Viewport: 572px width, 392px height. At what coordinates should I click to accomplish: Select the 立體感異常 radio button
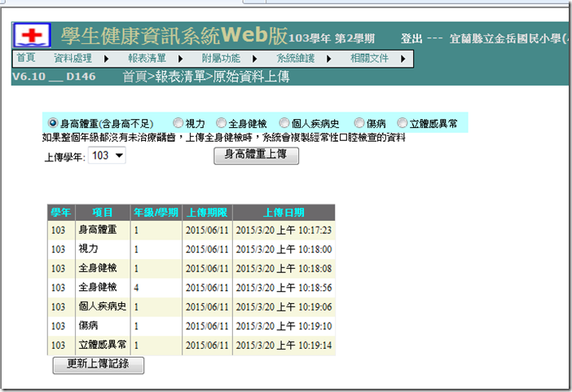pyautogui.click(x=402, y=123)
